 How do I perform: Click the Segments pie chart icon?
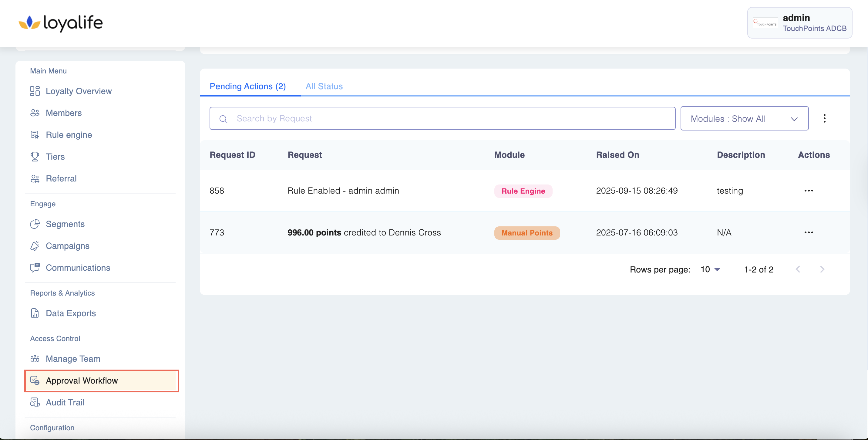(35, 224)
